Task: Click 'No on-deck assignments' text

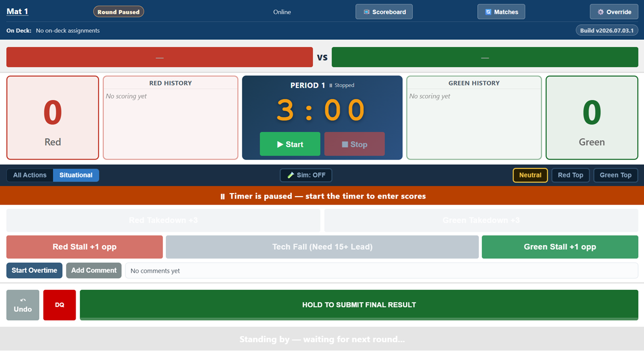Action: [x=68, y=30]
